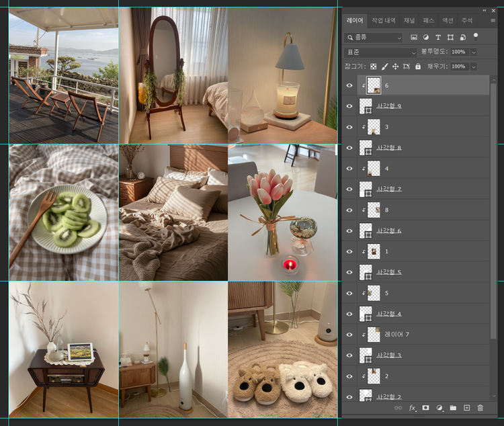The width and height of the screenshot is (504, 426).
Task: Toggle the layer filtering on/off switch
Action: click(476, 37)
